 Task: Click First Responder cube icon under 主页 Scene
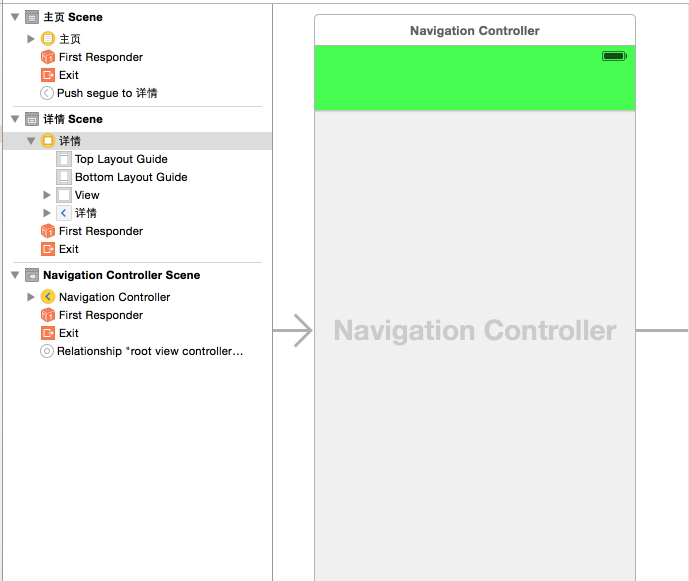point(47,57)
